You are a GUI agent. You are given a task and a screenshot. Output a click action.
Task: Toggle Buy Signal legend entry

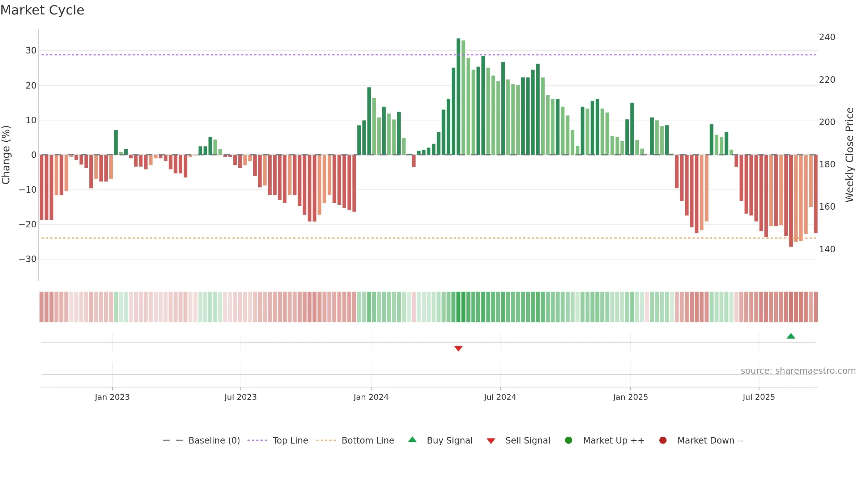pyautogui.click(x=440, y=440)
